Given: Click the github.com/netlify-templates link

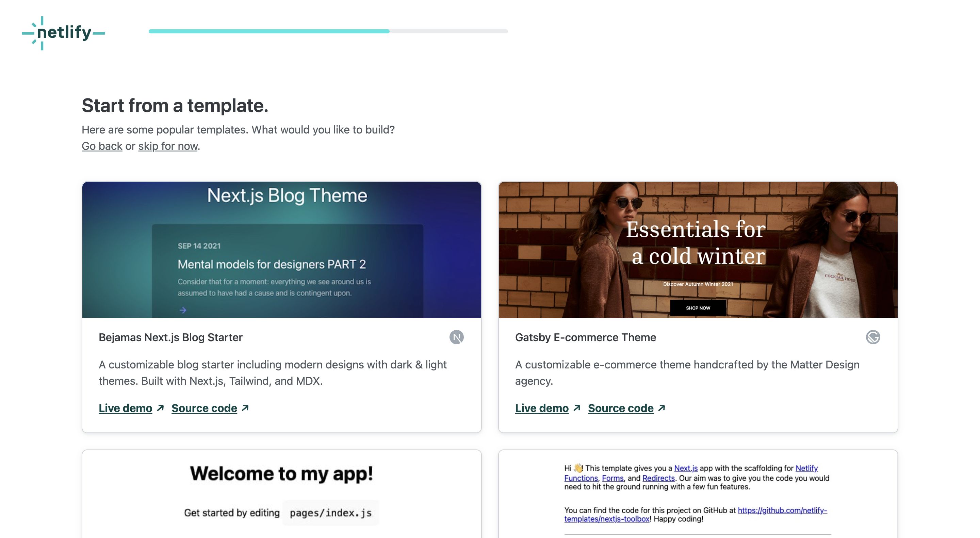Looking at the screenshot, I should (x=696, y=515).
